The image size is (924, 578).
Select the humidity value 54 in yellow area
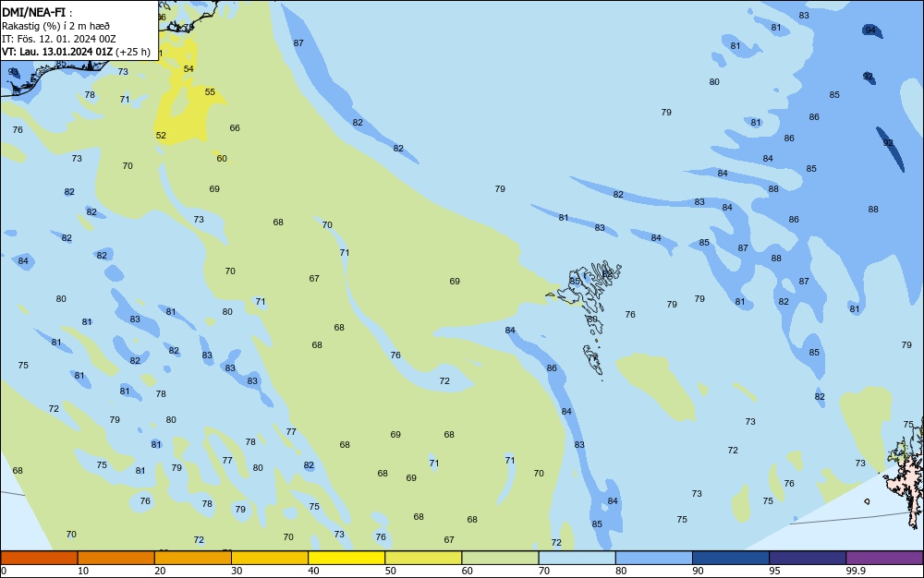[x=188, y=69]
